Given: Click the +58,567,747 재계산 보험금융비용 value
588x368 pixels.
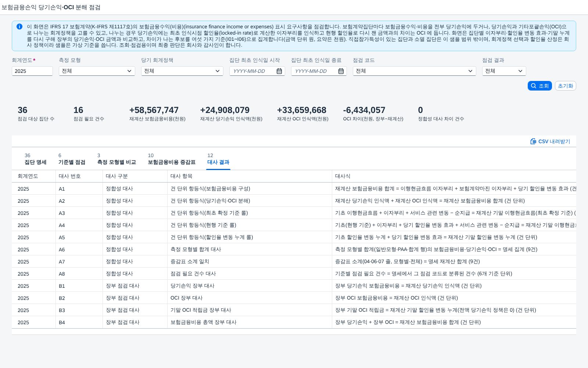Looking at the screenshot, I should point(154,110).
